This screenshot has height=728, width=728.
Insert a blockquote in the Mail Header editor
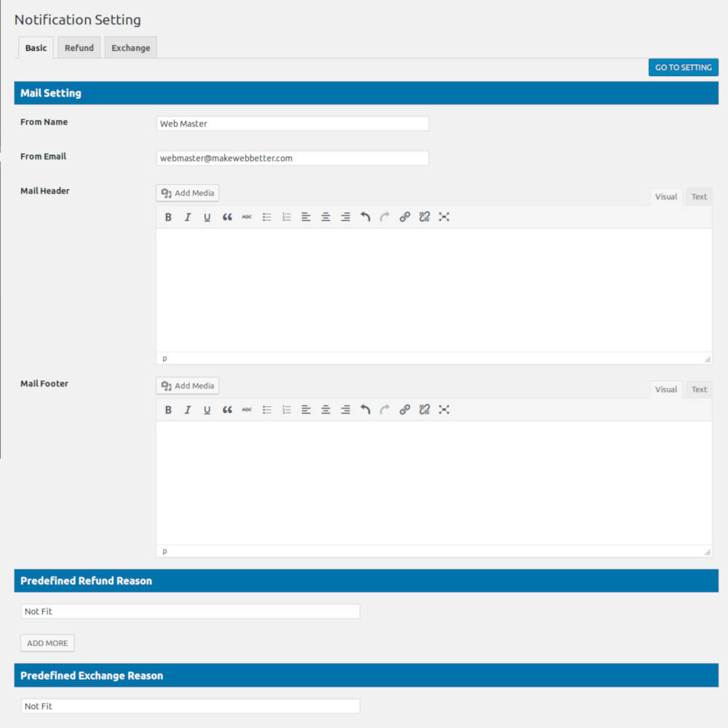226,216
